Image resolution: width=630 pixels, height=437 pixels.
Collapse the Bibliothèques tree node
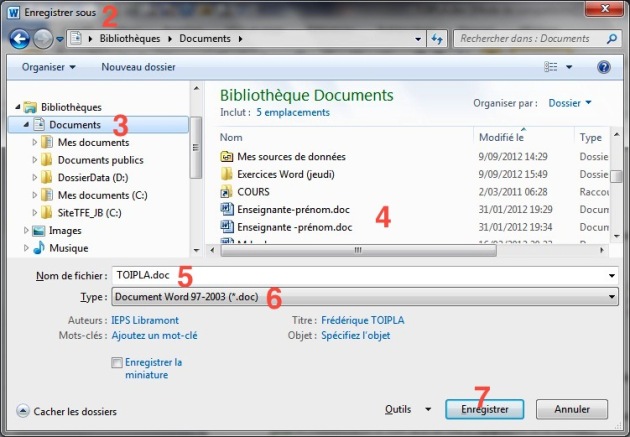click(x=17, y=107)
